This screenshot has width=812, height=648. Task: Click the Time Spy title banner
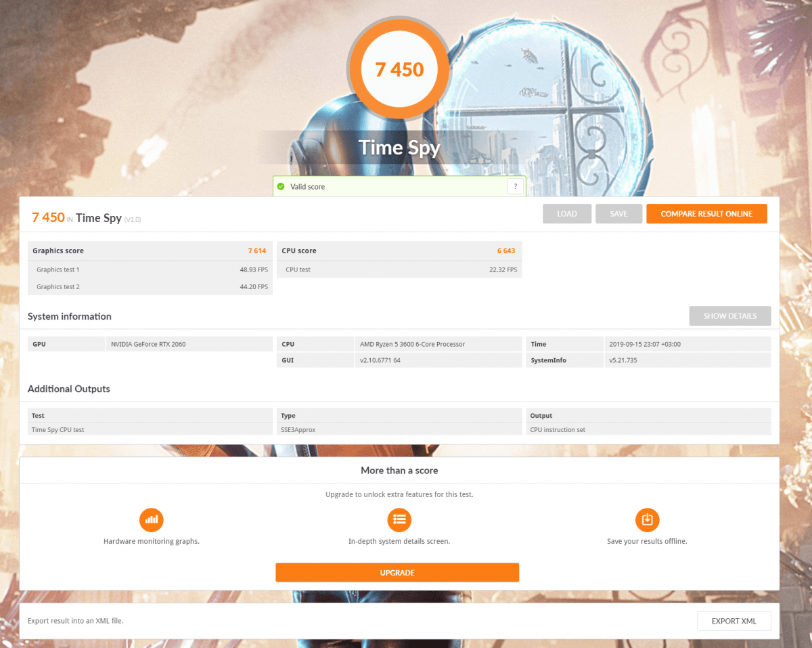[399, 147]
